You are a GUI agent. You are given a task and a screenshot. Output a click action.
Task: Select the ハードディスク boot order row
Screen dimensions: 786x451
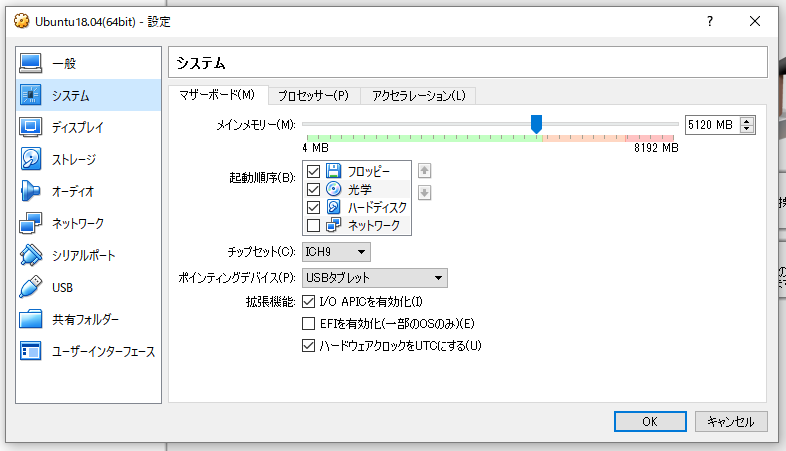(357, 207)
